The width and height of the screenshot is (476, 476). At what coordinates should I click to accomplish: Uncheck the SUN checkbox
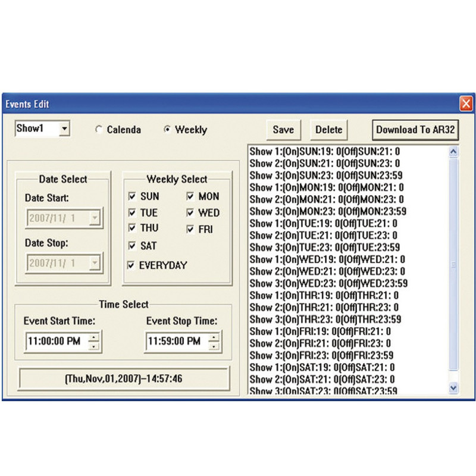pyautogui.click(x=132, y=196)
